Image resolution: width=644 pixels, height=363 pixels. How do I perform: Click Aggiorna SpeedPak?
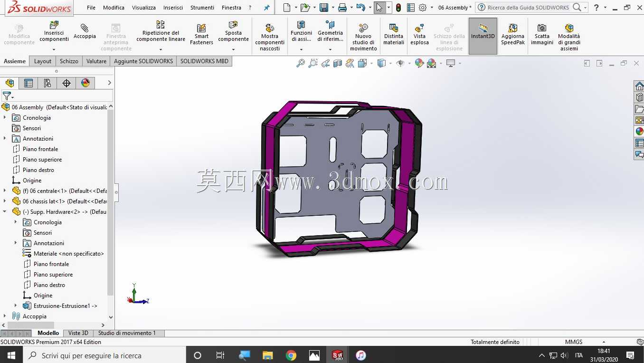pos(513,34)
